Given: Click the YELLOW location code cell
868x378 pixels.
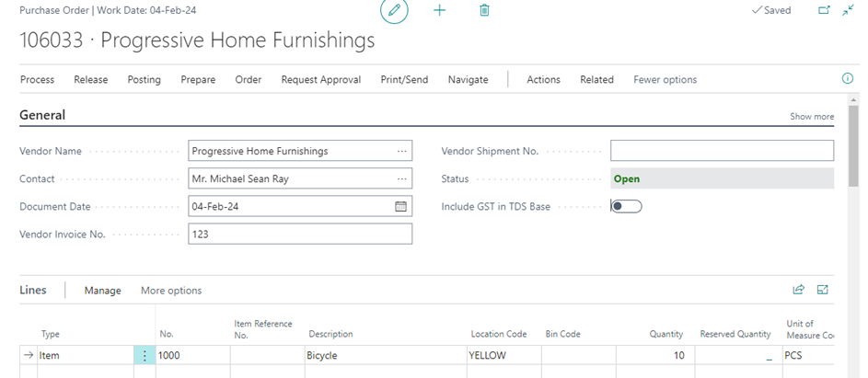Looking at the screenshot, I should pyautogui.click(x=503, y=355).
